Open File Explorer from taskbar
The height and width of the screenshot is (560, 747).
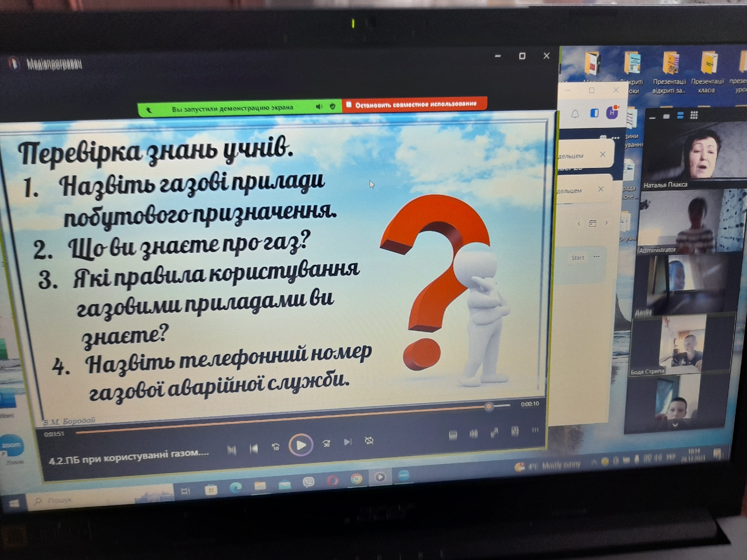click(260, 486)
